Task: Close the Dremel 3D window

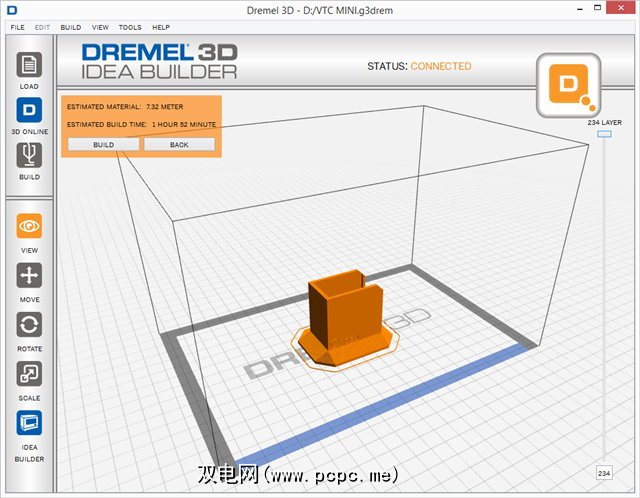Action: (x=620, y=8)
